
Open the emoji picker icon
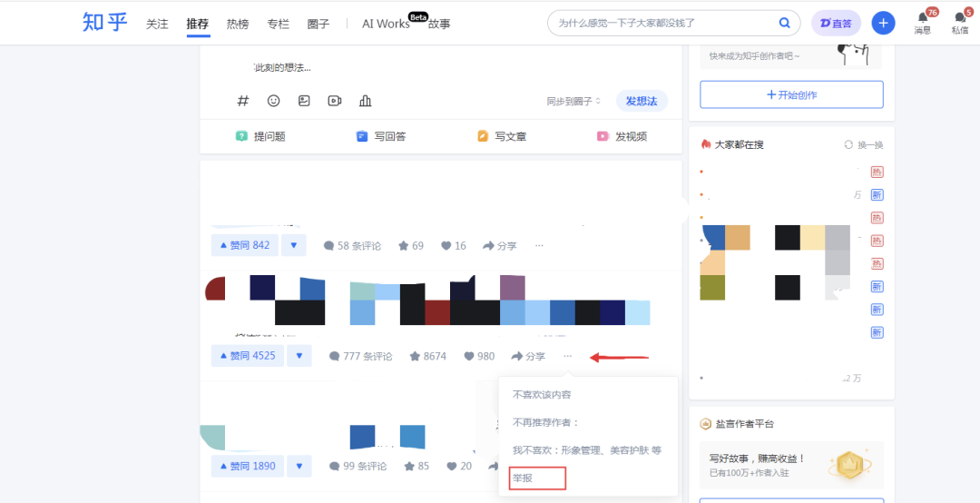coord(274,101)
